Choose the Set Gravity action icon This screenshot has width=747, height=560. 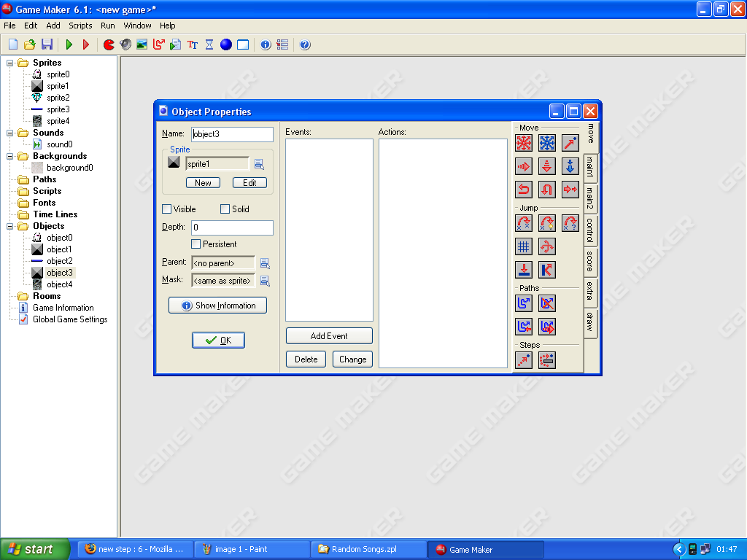[570, 166]
